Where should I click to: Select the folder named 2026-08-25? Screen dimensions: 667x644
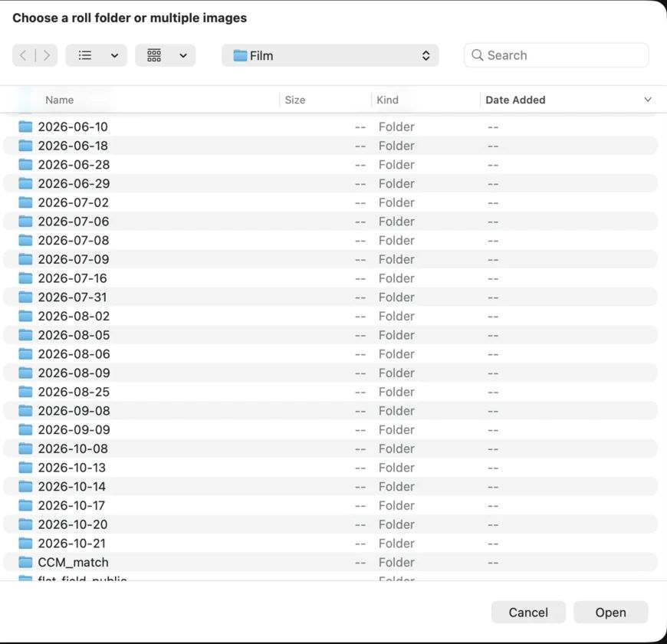74,392
